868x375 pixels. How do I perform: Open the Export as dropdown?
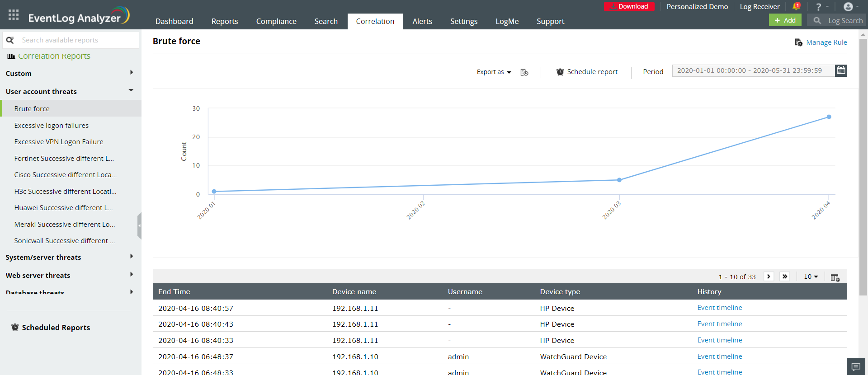[x=494, y=72]
